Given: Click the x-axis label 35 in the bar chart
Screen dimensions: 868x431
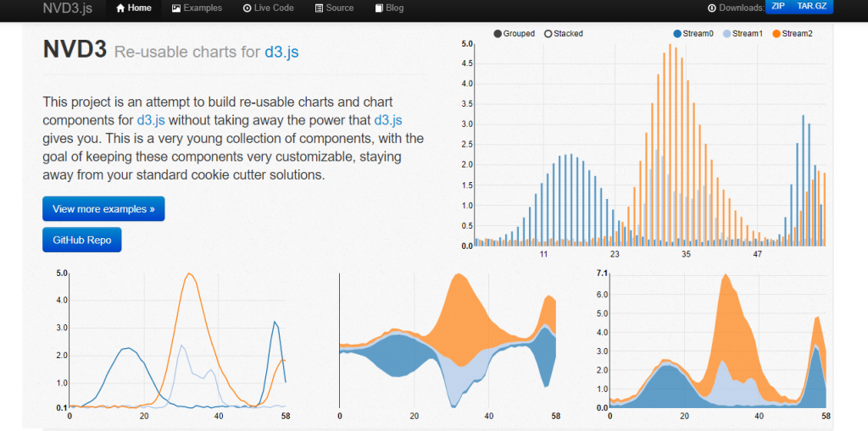Looking at the screenshot, I should pos(686,255).
